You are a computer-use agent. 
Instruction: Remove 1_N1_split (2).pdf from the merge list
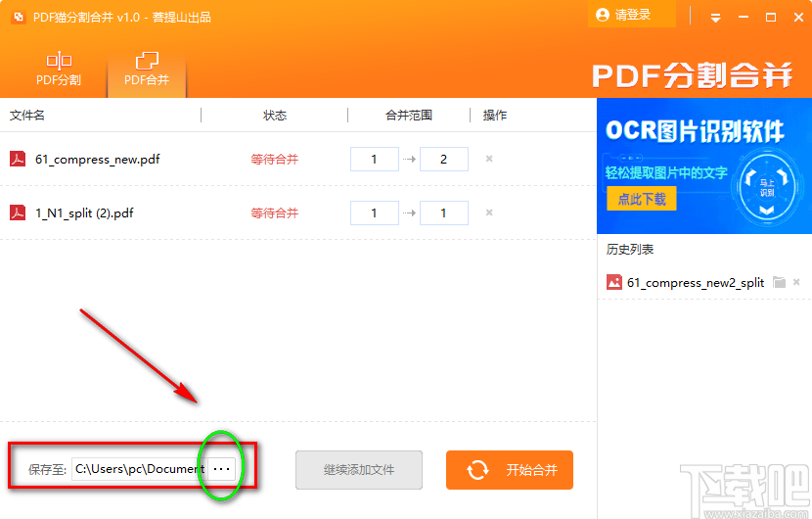pos(489,212)
